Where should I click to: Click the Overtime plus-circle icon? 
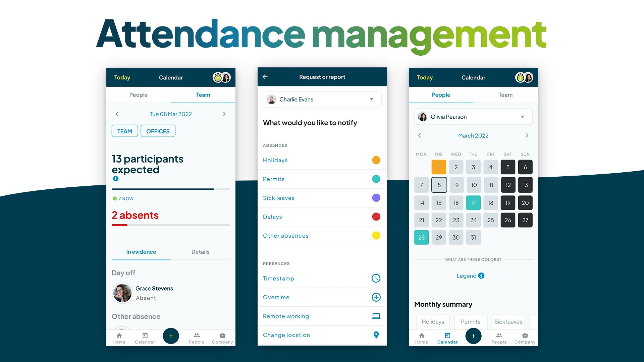(x=376, y=297)
